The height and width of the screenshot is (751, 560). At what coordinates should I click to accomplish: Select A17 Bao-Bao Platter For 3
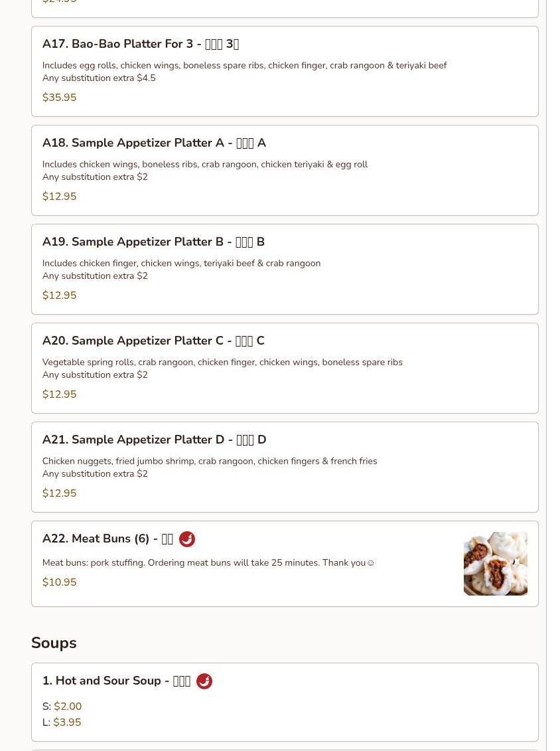[285, 71]
